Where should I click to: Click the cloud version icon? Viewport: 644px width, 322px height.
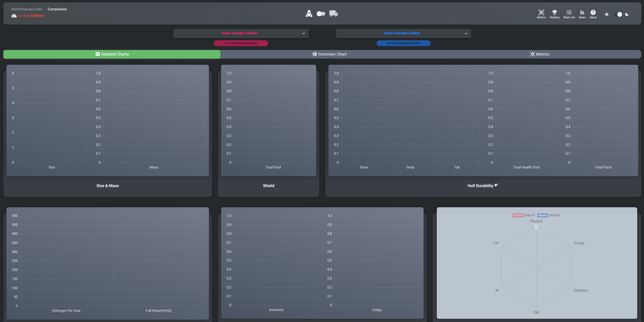coord(14,16)
